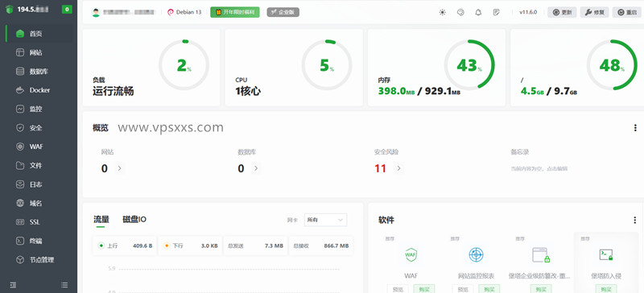Toggle the 下行 downstream traffic series
The image size is (644, 293).
point(190,246)
